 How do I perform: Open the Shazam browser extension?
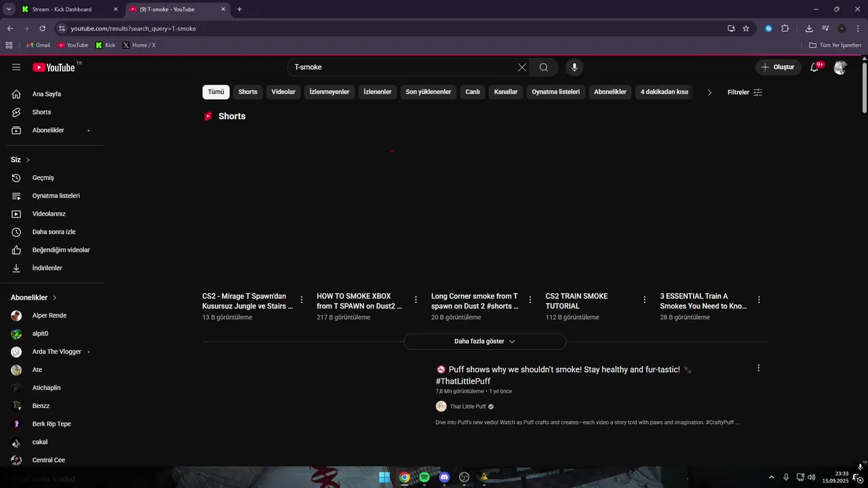(x=768, y=28)
